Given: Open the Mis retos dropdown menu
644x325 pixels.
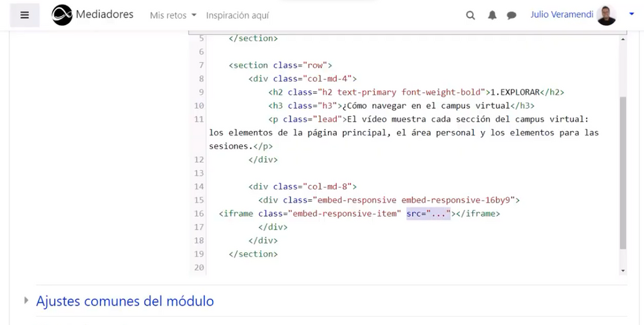Looking at the screenshot, I should click(x=173, y=15).
